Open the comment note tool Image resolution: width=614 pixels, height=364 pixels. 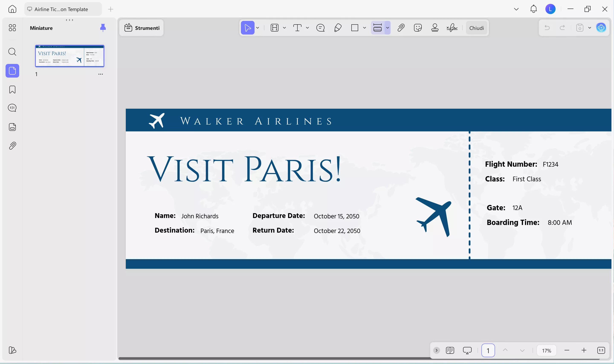pos(320,28)
